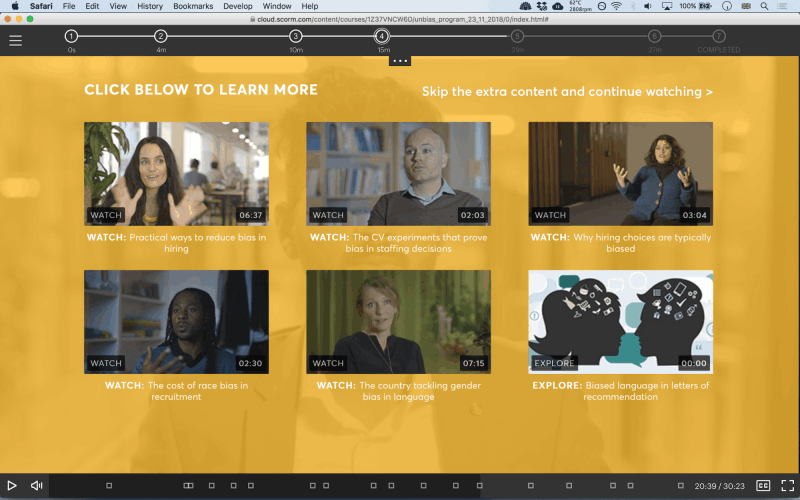
Task: Open the CV experiments video thumbnail
Action: coord(398,174)
